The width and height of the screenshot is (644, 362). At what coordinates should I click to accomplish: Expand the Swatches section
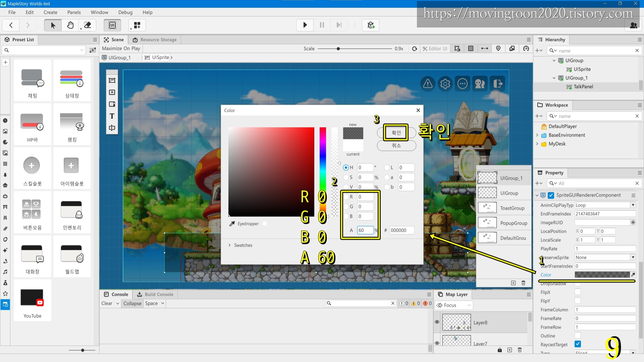tap(230, 245)
